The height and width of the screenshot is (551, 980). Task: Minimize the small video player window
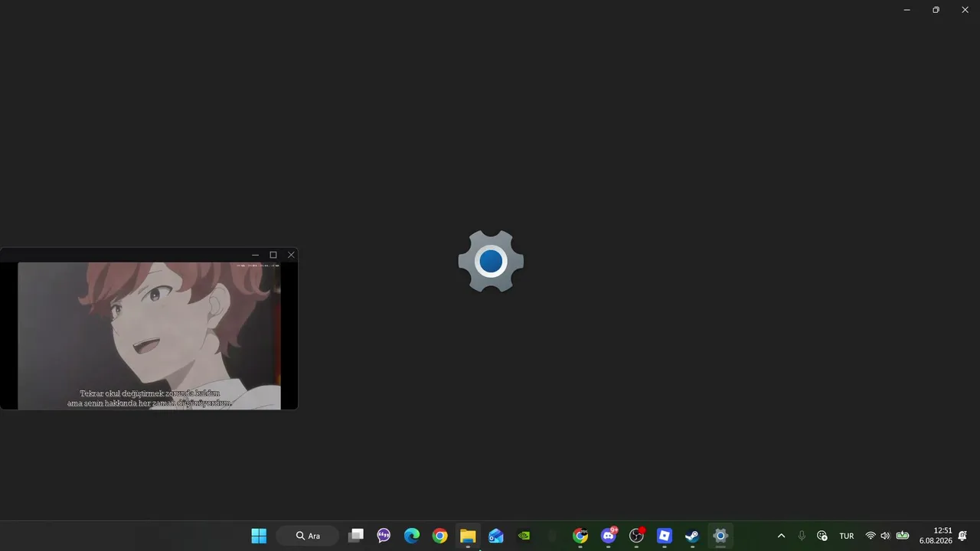pyautogui.click(x=255, y=255)
